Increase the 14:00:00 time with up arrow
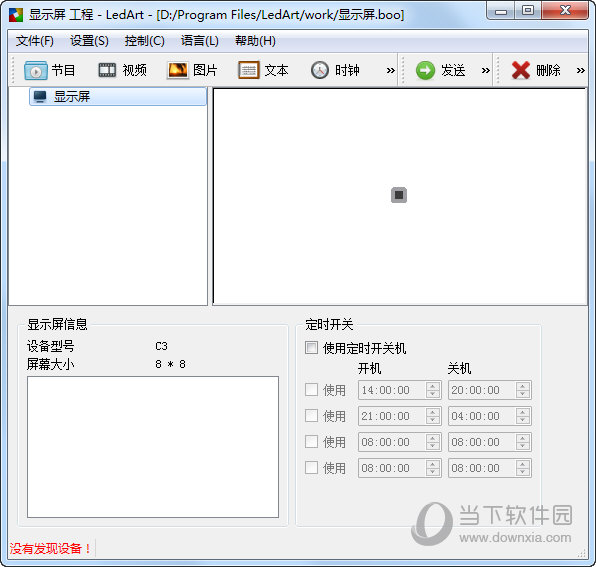Viewport: 596px width, 567px height. pos(433,386)
